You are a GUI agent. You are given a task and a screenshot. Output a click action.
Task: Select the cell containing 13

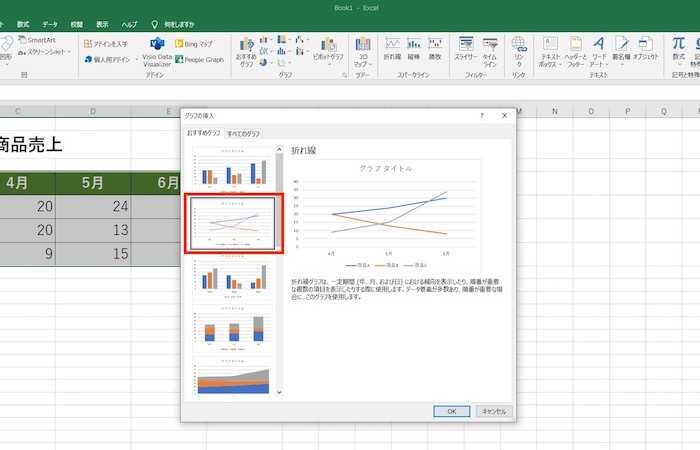click(93, 230)
